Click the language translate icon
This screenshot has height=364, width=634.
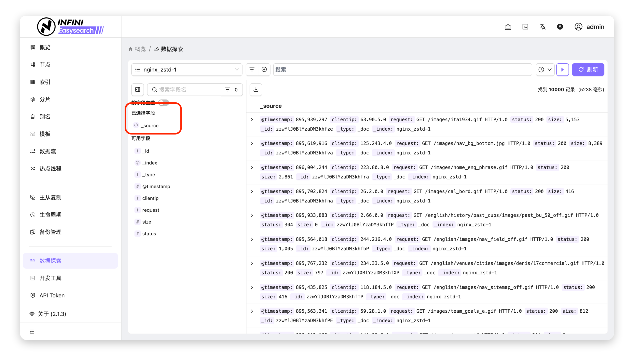tap(542, 27)
